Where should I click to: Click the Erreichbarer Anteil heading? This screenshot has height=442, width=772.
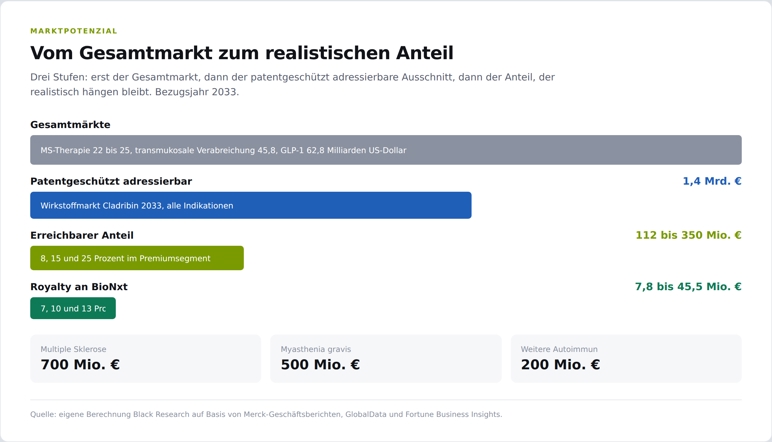[82, 235]
